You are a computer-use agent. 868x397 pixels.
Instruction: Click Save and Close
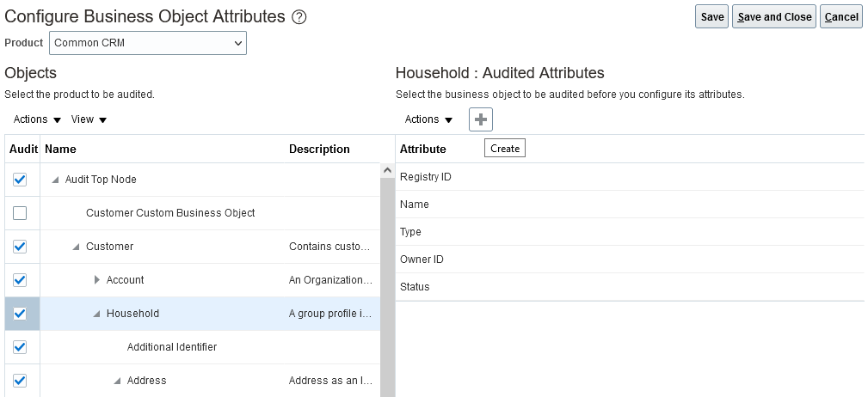coord(774,17)
